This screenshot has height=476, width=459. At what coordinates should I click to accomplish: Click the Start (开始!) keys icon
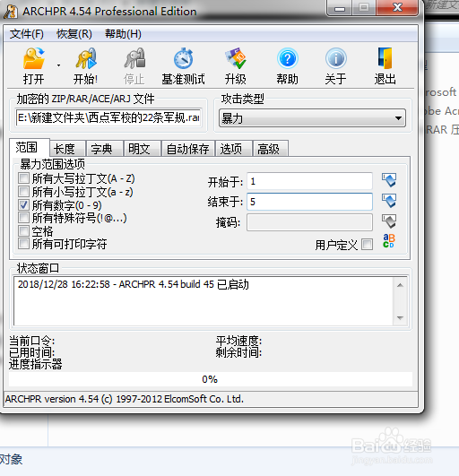pos(86,58)
